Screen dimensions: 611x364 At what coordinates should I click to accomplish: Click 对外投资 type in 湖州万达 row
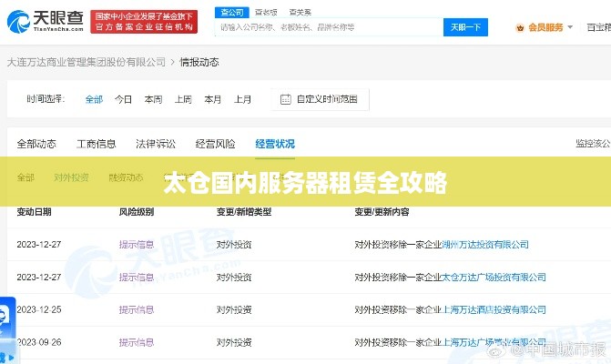[x=234, y=245]
